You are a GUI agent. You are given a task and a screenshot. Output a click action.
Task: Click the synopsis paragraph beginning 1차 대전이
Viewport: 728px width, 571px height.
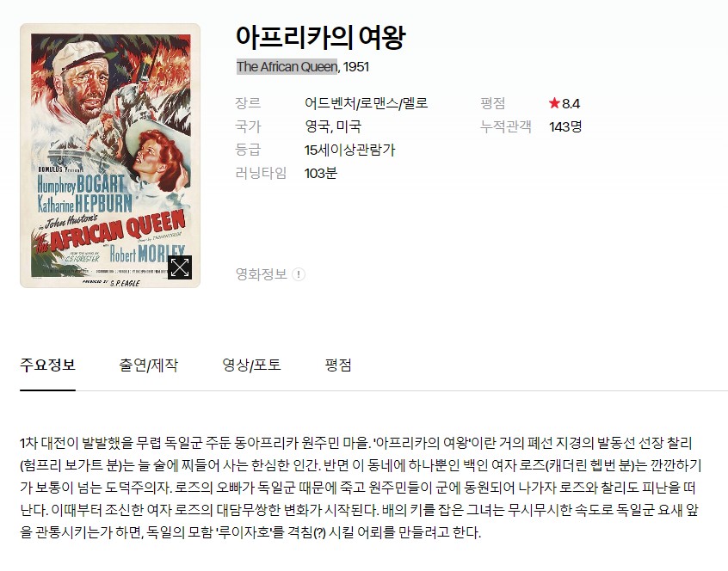click(x=361, y=488)
